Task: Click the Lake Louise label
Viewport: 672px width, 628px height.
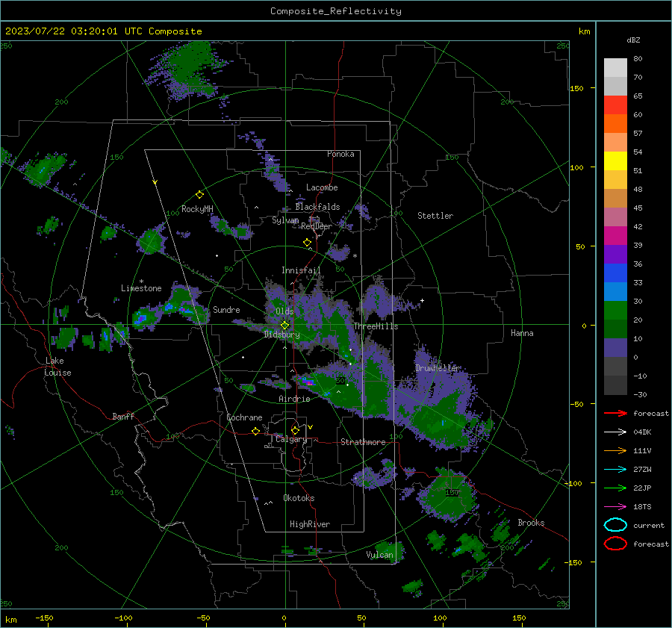Action: [x=57, y=367]
